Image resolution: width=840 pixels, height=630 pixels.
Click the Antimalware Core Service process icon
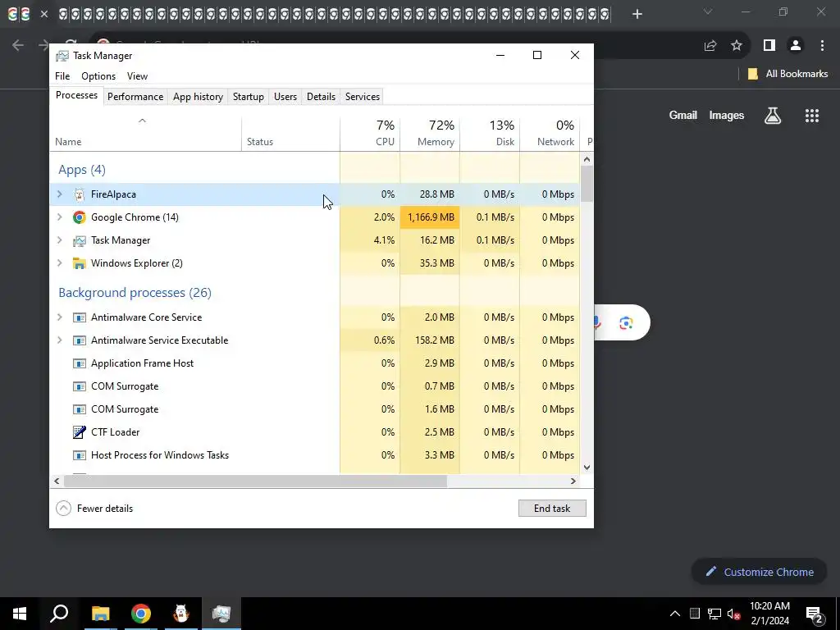pos(80,317)
